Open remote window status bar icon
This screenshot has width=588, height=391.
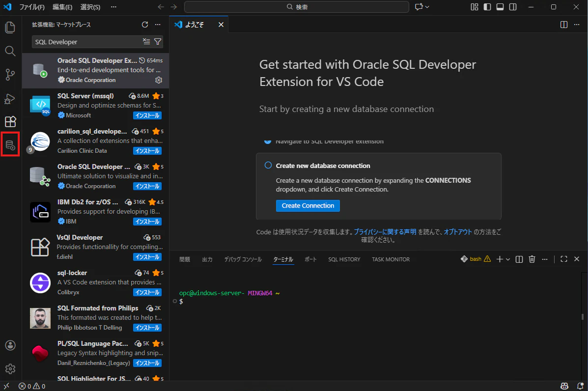[6, 386]
